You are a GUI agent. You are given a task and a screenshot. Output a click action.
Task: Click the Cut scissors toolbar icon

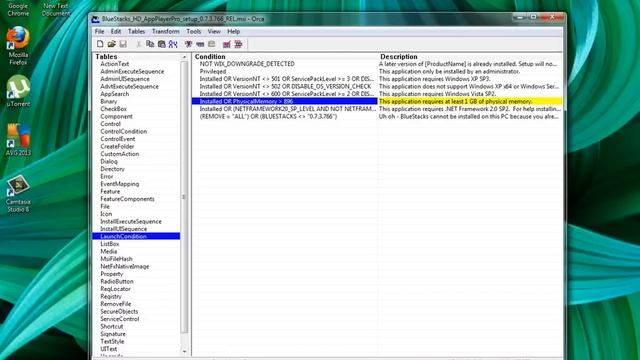coord(139,44)
